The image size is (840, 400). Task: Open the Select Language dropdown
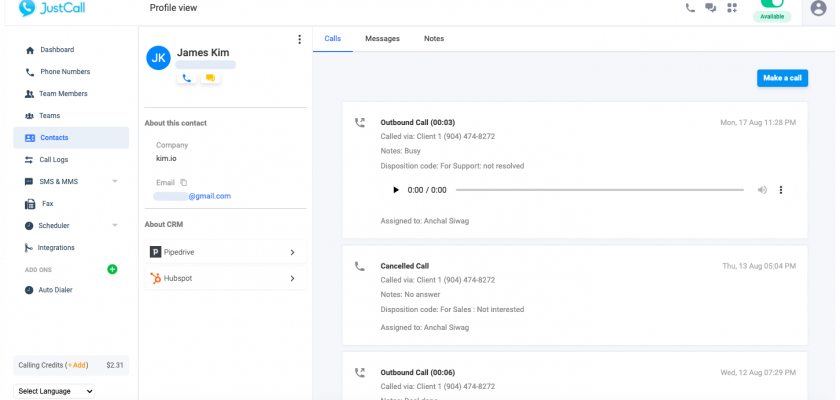[54, 391]
